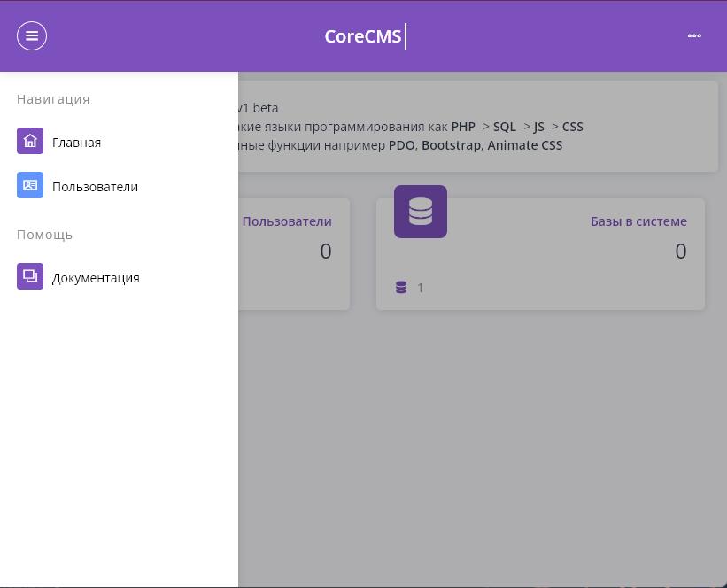
Task: Click the home icon beside Главная
Action: pos(30,141)
